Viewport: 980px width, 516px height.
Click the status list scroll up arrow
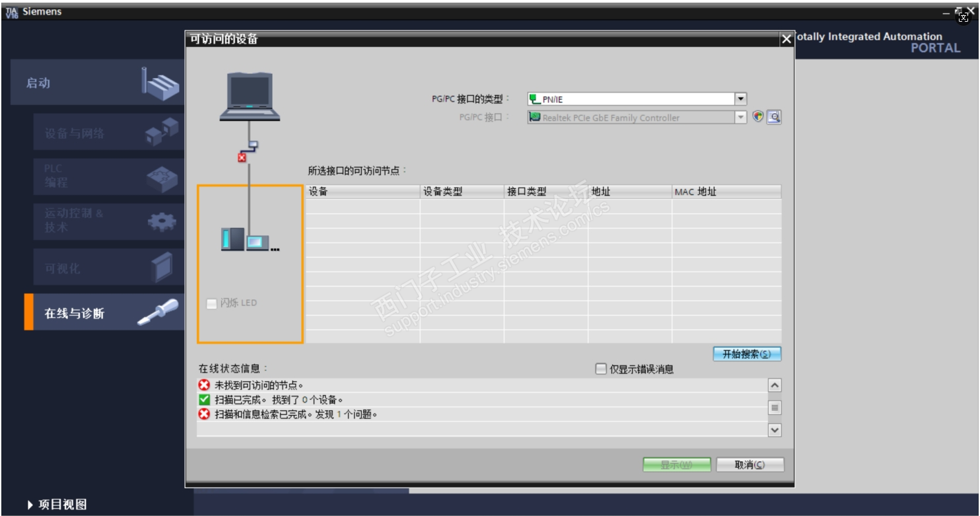click(x=775, y=385)
